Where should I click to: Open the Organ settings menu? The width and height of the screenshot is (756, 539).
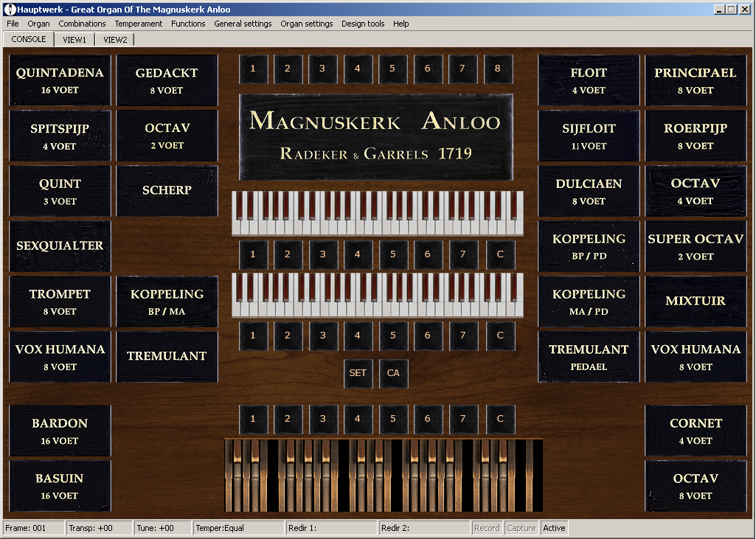(x=307, y=24)
